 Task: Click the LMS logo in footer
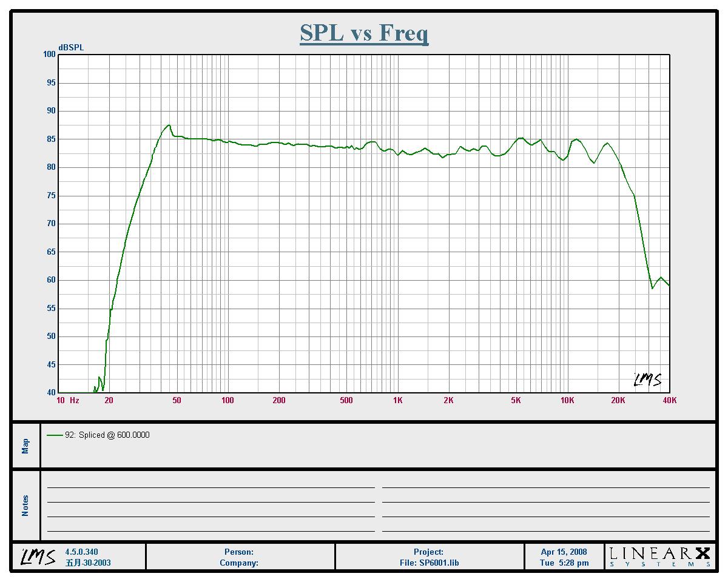(38, 557)
